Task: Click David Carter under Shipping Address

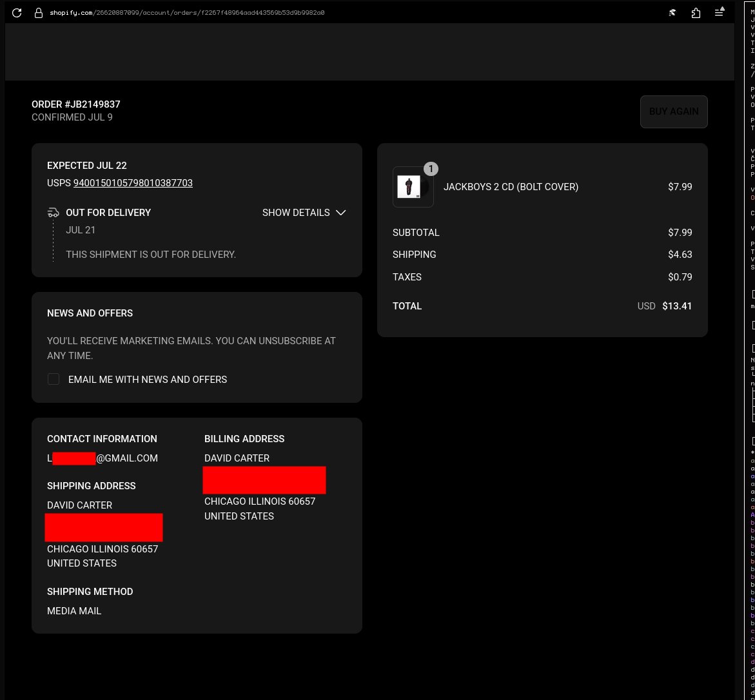Action: (x=79, y=505)
